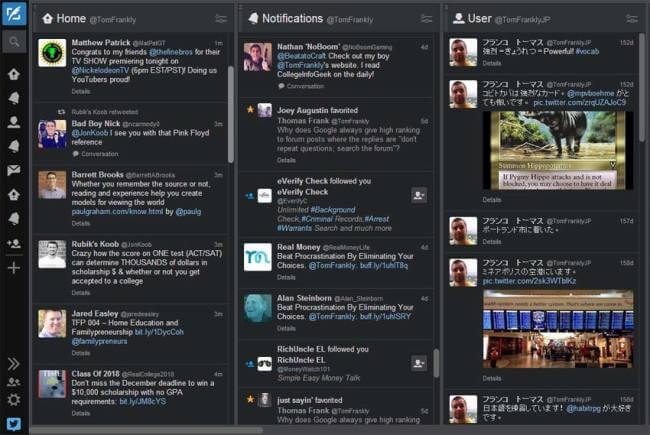Open the airport departures board photo

558,329
